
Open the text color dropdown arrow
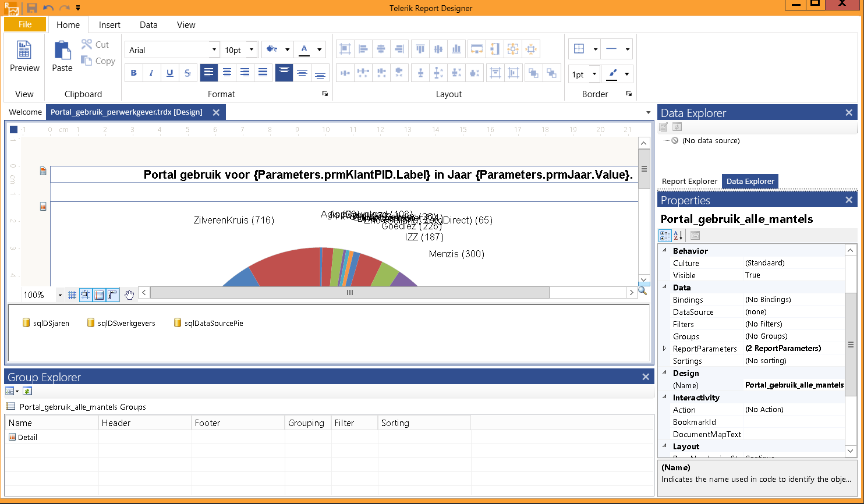click(320, 50)
